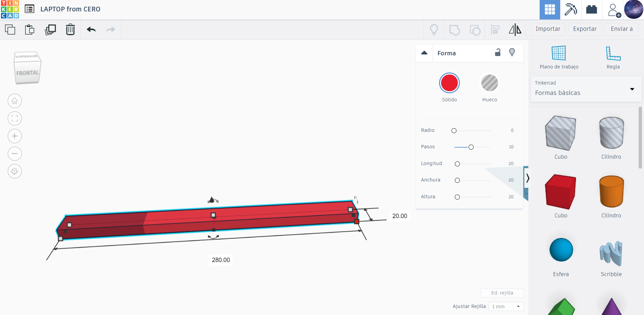
Task: Open the Blocks pickaxe mode
Action: tap(571, 9)
